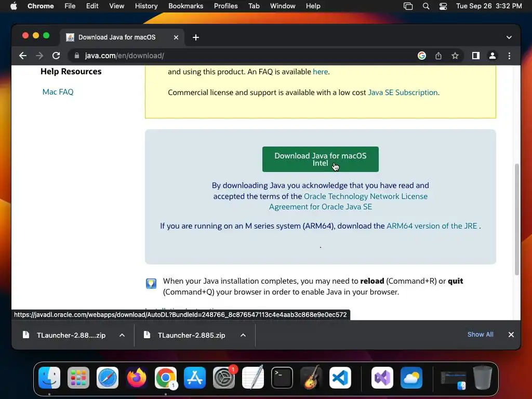Open App Store from the Dock
Screen dimensions: 532x399
tap(195, 378)
